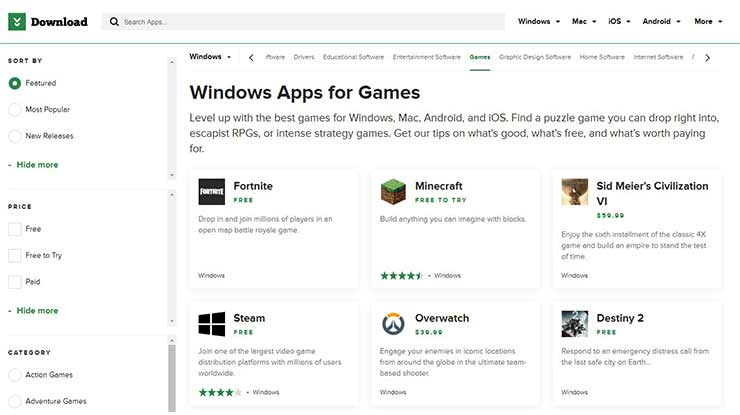Click the Steam star rating
Viewport: 740px width, 415px height.
(x=220, y=392)
